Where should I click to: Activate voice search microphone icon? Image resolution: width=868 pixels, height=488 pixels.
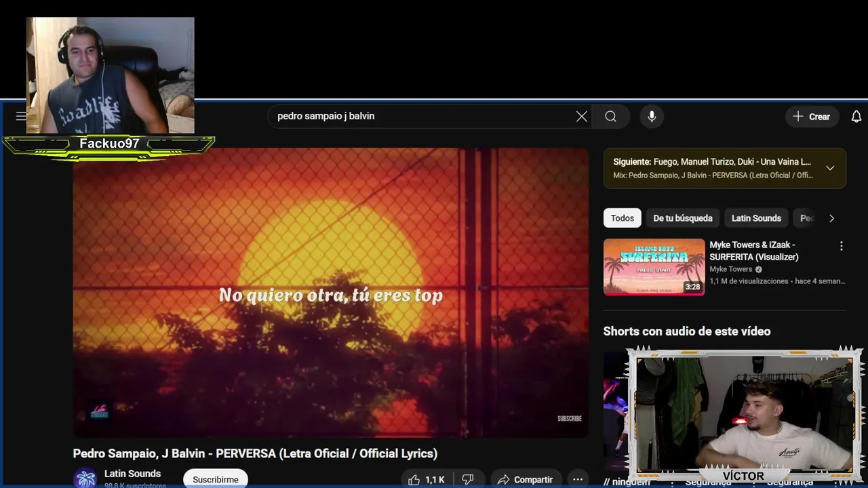tap(652, 117)
